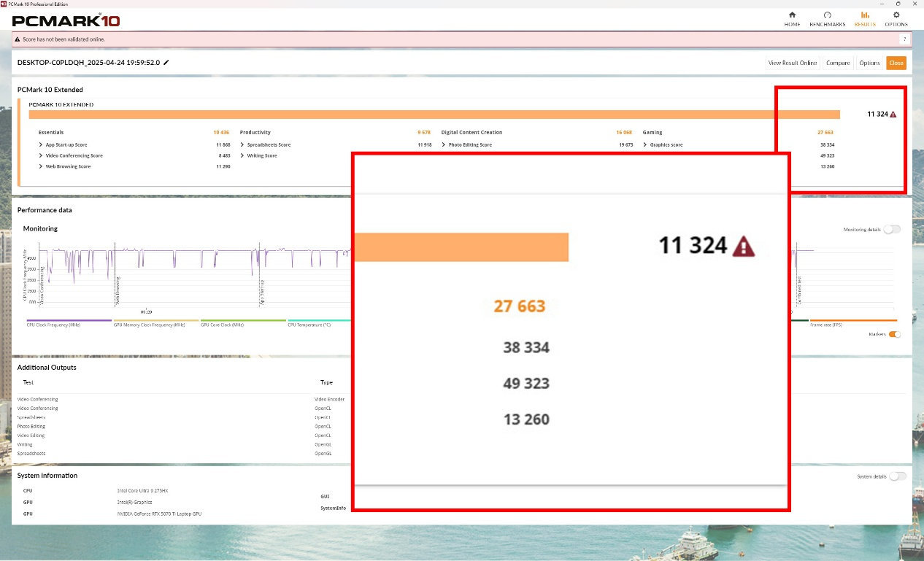924x561 pixels.
Task: Click the Gaming section label
Action: click(x=652, y=133)
